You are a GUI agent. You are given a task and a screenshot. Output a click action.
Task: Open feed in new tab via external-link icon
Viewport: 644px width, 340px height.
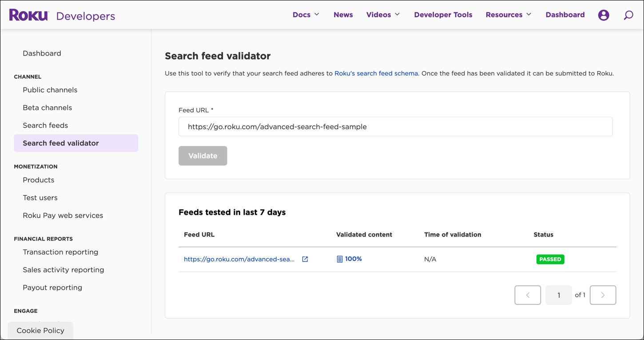305,259
